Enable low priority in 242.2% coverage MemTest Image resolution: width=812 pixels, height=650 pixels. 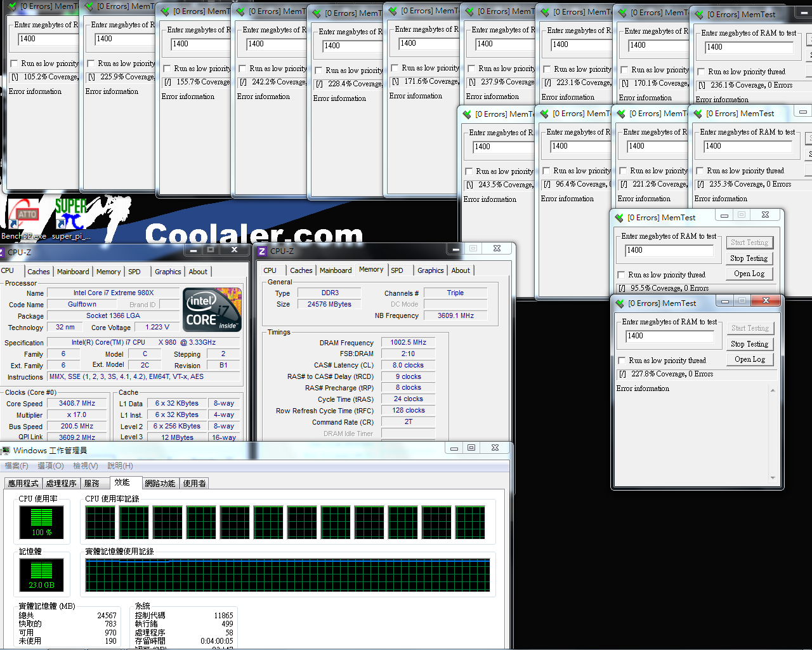click(242, 69)
